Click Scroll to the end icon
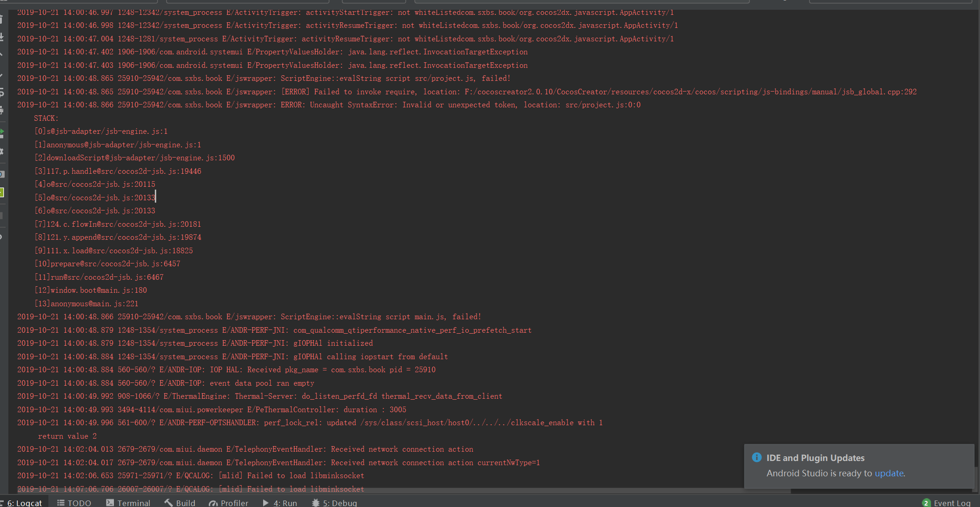Viewport: 980px width, 507px height. pyautogui.click(x=1, y=37)
